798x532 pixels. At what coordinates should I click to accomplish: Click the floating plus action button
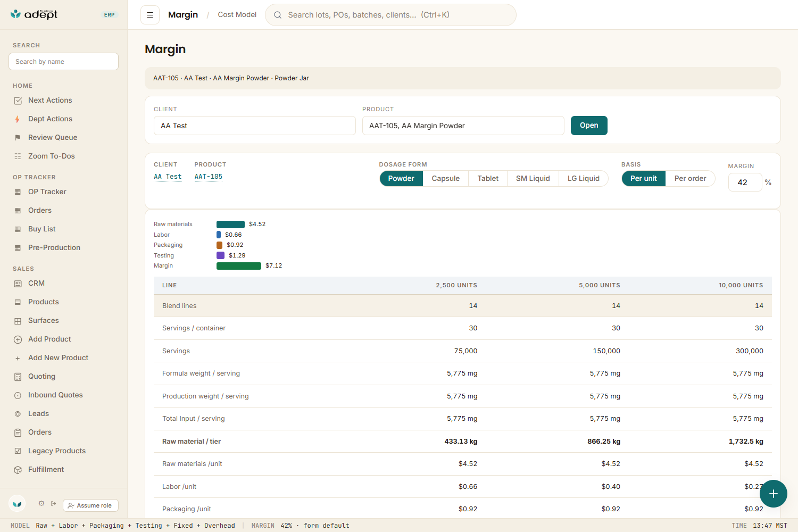(x=774, y=494)
